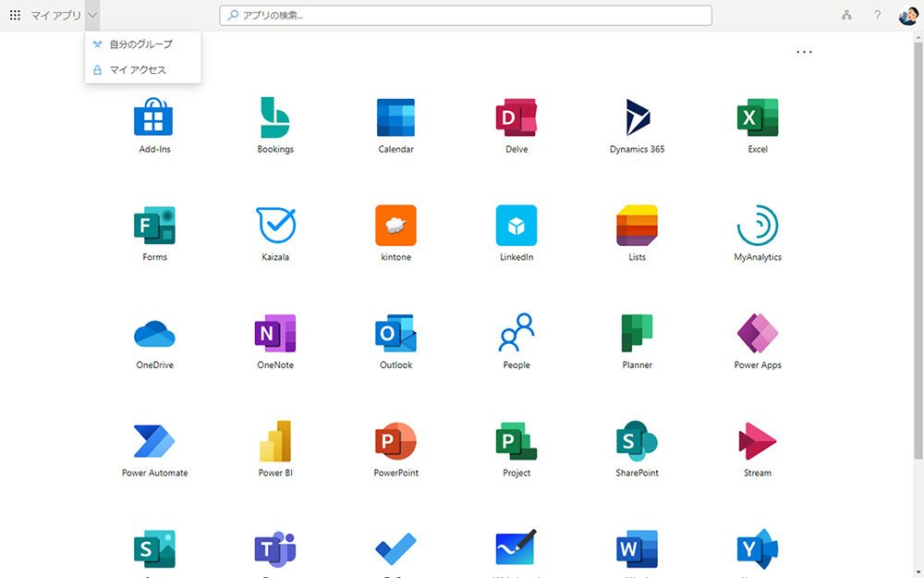
Task: Open the OneDrive app
Action: (154, 334)
